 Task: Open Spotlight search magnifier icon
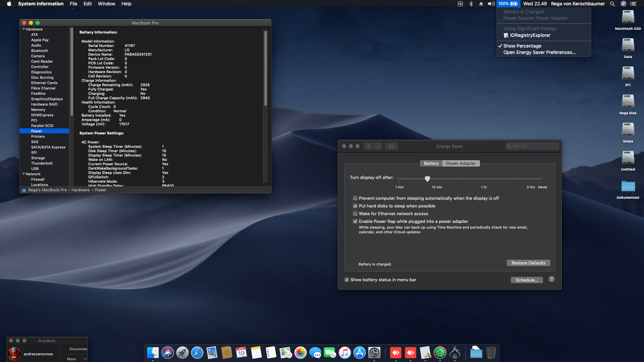(x=612, y=4)
